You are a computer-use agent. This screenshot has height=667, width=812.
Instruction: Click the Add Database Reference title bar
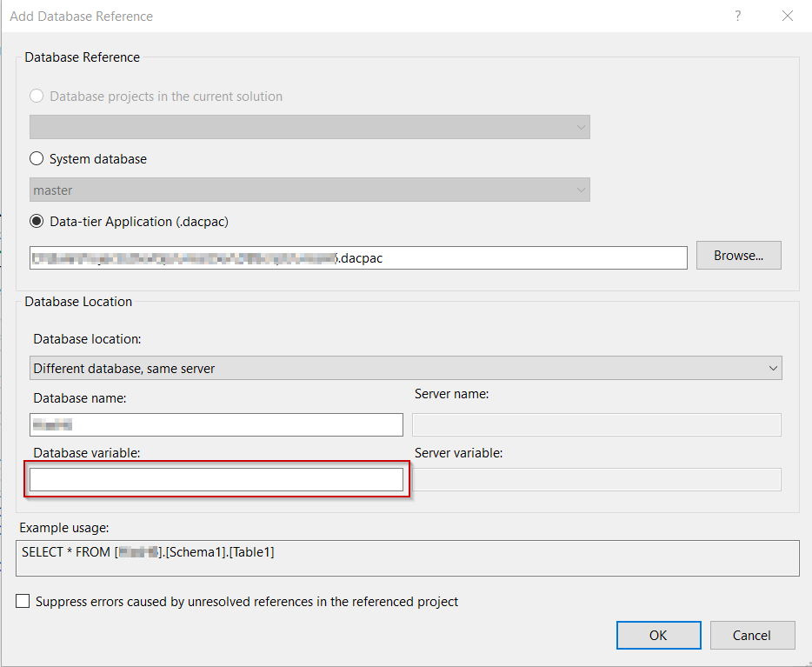pyautogui.click(x=348, y=16)
